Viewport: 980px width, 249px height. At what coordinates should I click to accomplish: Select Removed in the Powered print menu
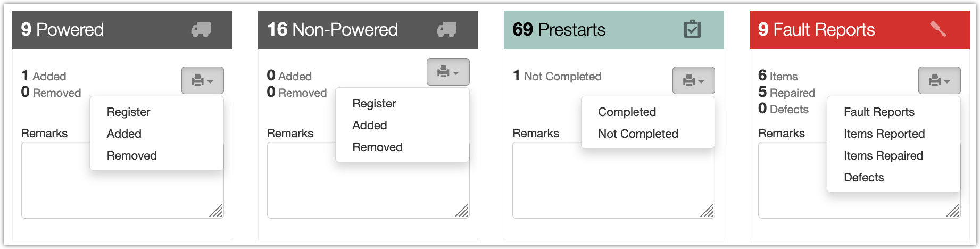[131, 156]
